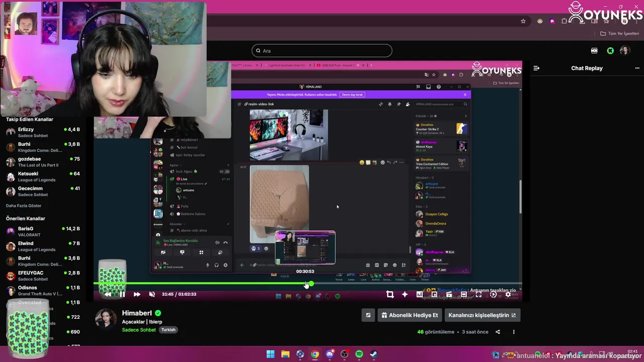Click the Discord server search box
The image size is (644, 362).
[442, 104]
